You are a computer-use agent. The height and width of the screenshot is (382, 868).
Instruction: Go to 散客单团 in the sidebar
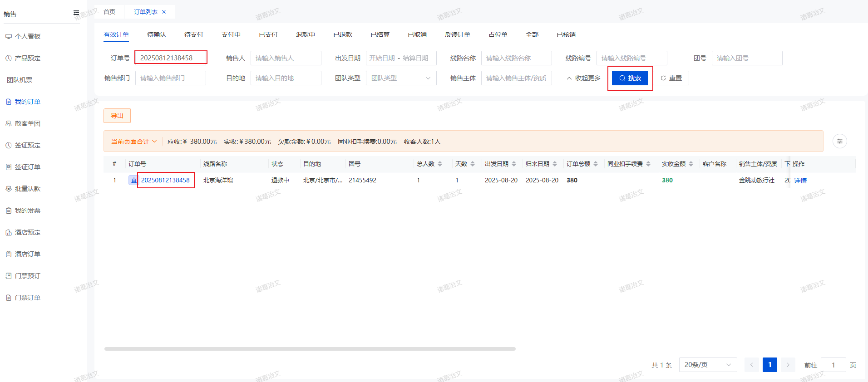27,123
